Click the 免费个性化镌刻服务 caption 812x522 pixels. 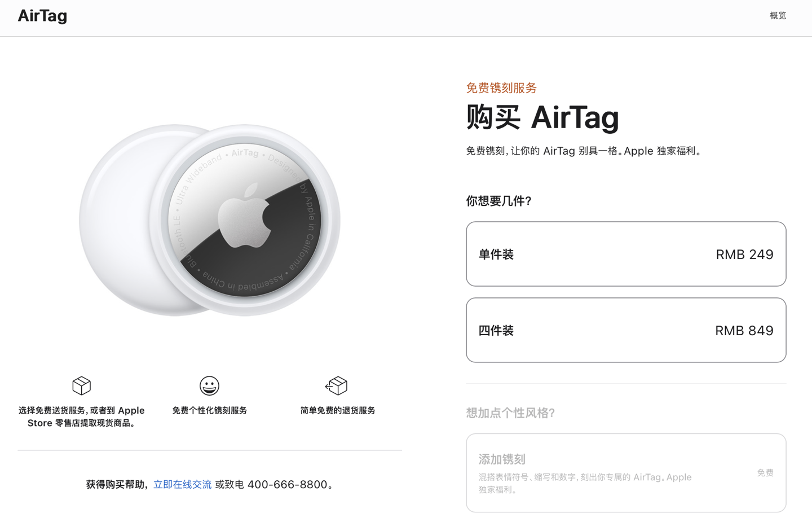[x=209, y=410]
